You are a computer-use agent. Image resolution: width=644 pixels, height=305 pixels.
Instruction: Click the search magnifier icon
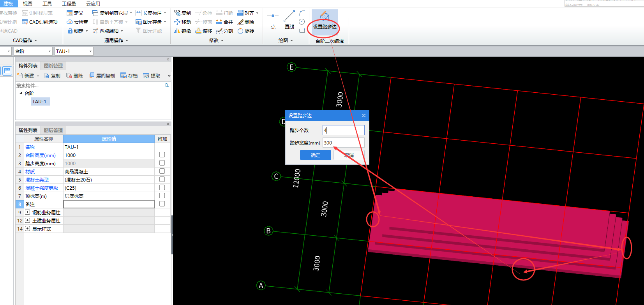[x=167, y=85]
